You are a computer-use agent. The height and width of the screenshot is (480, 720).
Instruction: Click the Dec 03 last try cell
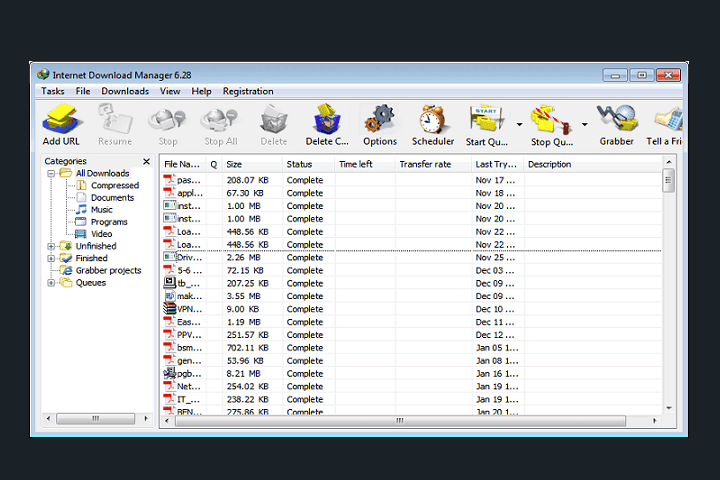point(498,271)
